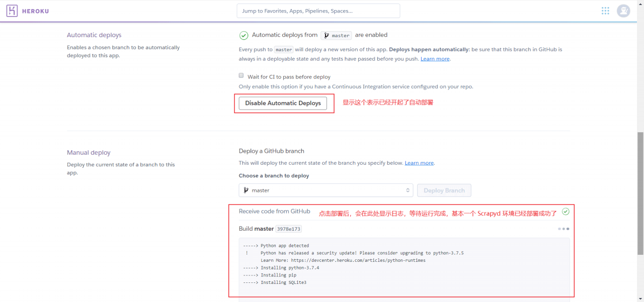
Task: Open Learn more link under Manual deploy
Action: pyautogui.click(x=419, y=163)
